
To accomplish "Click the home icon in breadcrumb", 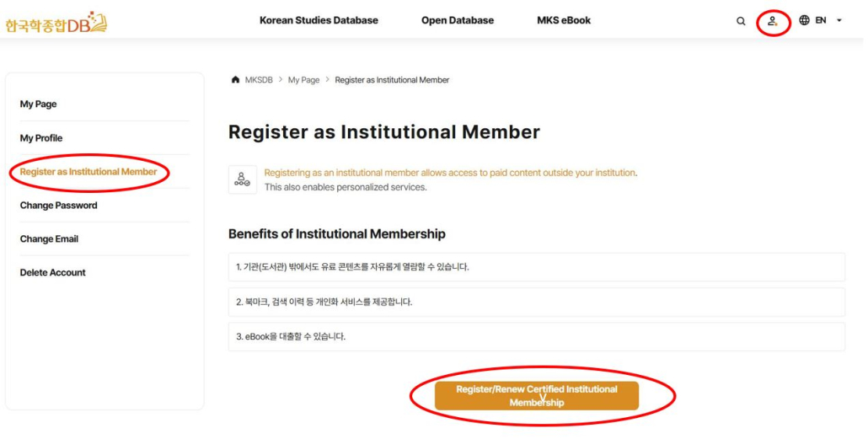I will (235, 80).
